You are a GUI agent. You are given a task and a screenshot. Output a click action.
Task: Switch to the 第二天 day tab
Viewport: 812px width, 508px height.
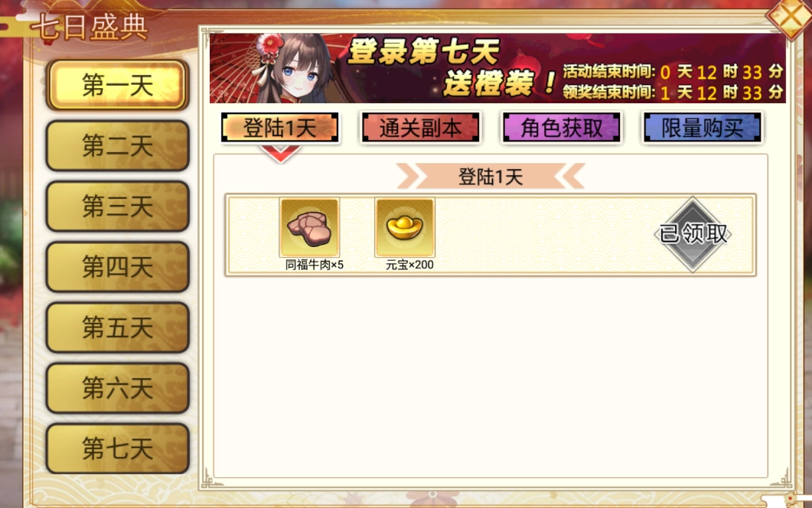(x=118, y=145)
